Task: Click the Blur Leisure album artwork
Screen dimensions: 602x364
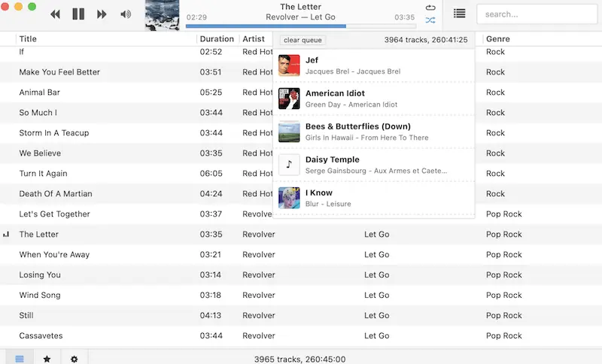Action: point(289,198)
